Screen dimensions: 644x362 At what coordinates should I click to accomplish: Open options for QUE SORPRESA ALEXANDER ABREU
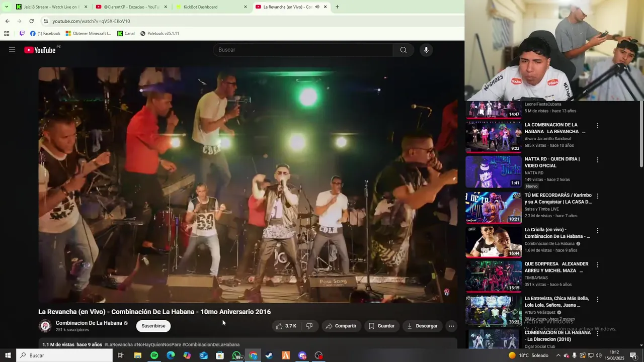(598, 264)
